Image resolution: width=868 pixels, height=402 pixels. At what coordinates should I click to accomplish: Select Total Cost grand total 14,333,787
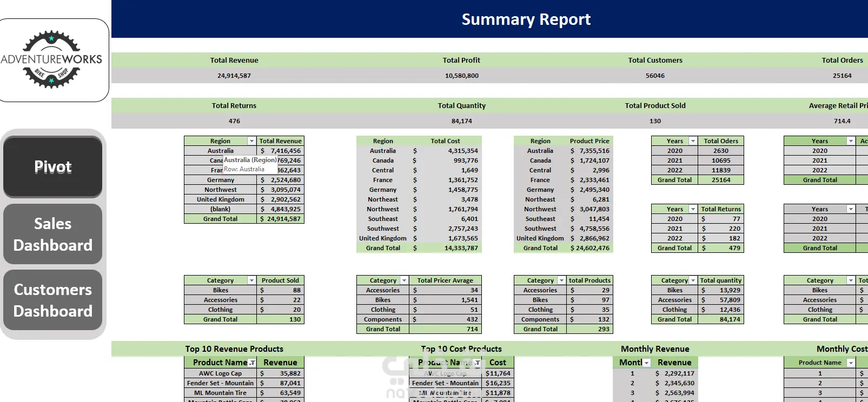coord(445,248)
